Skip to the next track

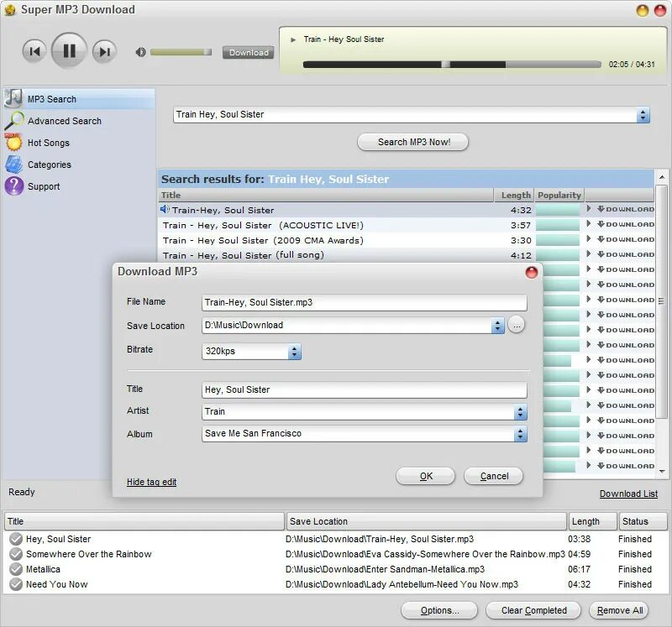point(104,52)
